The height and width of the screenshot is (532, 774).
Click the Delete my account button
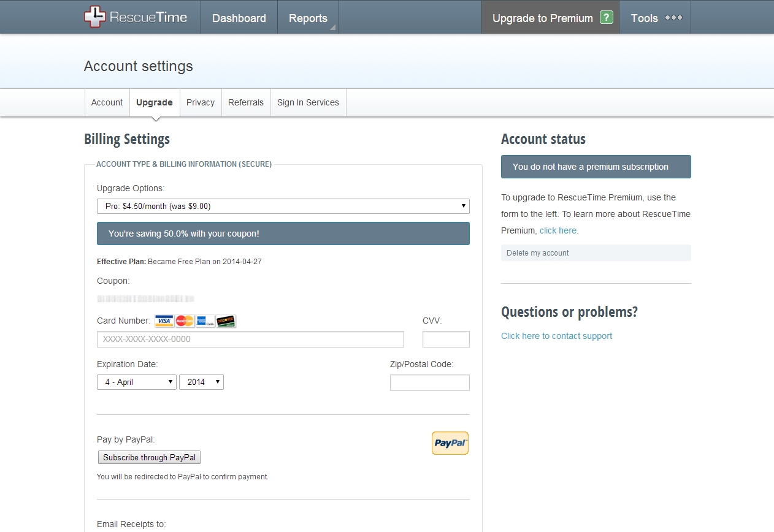point(538,253)
